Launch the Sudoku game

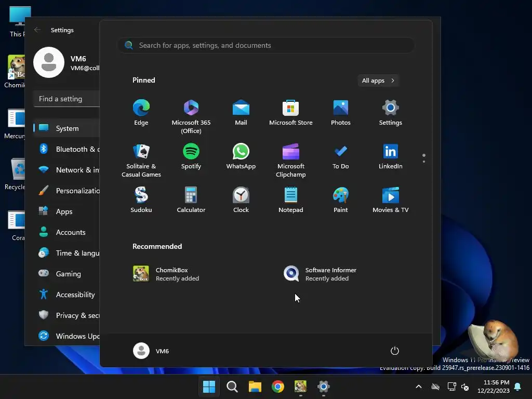coord(141,200)
